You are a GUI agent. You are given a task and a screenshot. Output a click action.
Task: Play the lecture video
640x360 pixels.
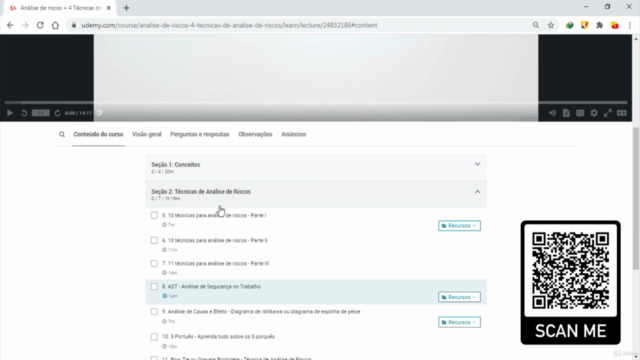pyautogui.click(x=10, y=113)
